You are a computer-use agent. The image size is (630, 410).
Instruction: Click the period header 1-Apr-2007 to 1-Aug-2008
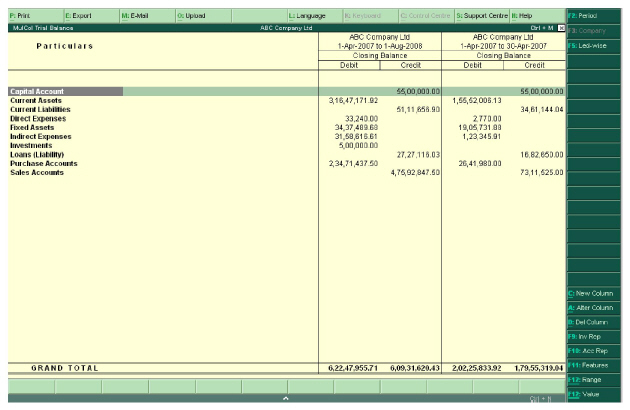point(380,46)
